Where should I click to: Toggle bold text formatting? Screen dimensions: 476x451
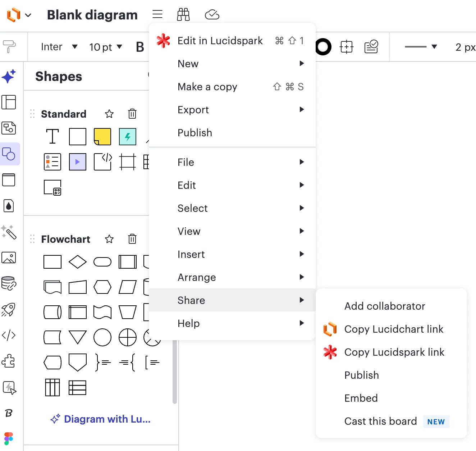[x=140, y=47]
